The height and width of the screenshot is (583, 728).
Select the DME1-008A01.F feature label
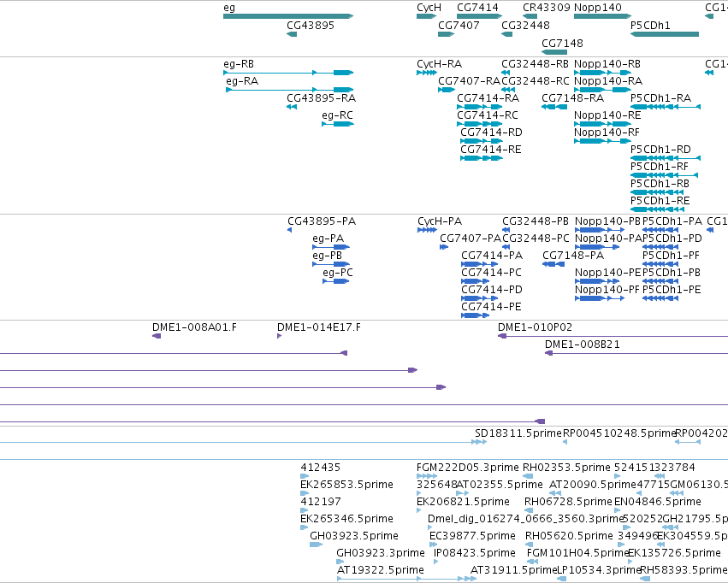click(x=194, y=328)
